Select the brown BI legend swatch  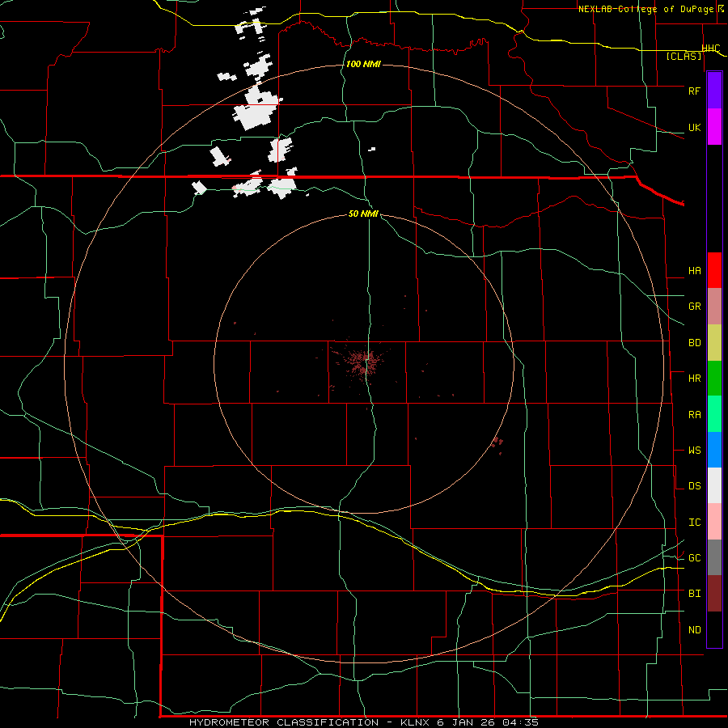714,594
